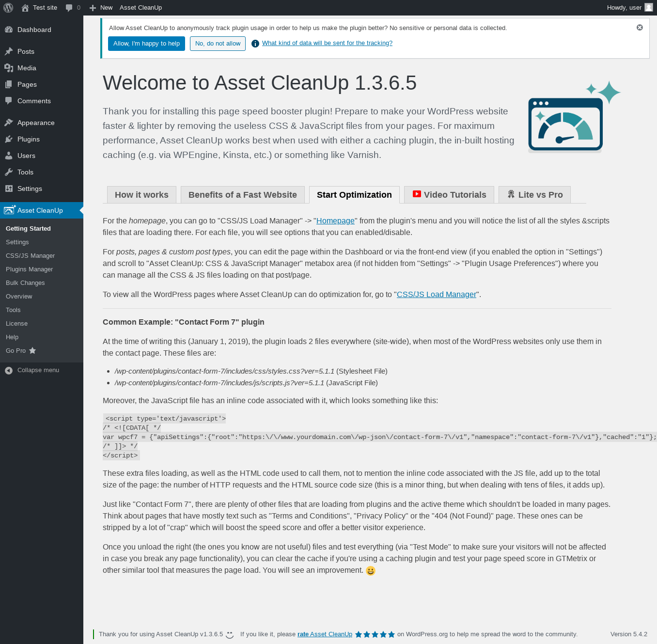The height and width of the screenshot is (644, 657).
Task: Click the Tools wrench icon
Action: click(x=9, y=172)
